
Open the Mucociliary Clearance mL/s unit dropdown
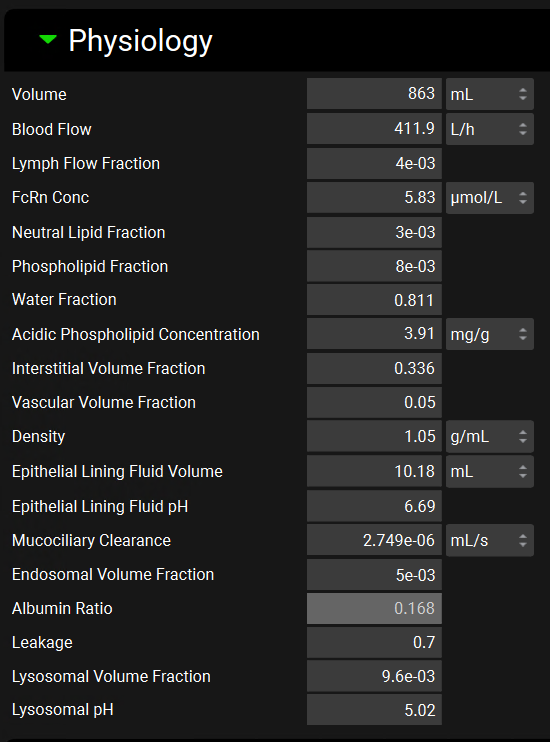tap(489, 540)
